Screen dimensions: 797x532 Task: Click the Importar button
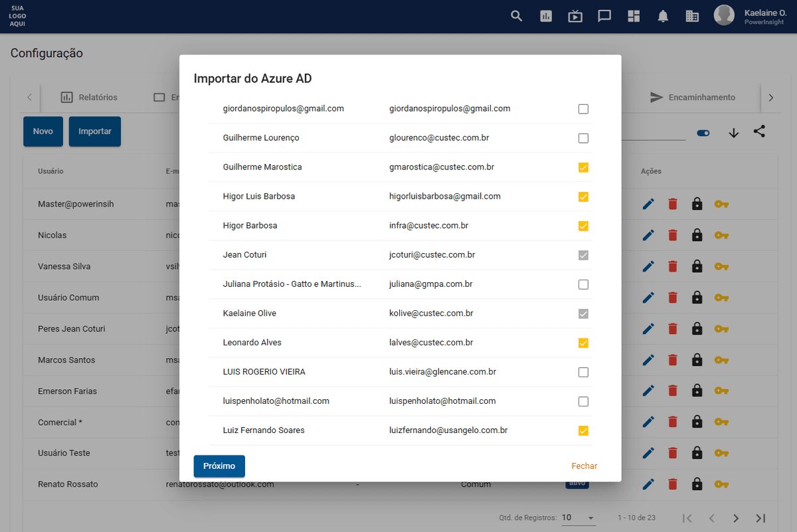[95, 132]
